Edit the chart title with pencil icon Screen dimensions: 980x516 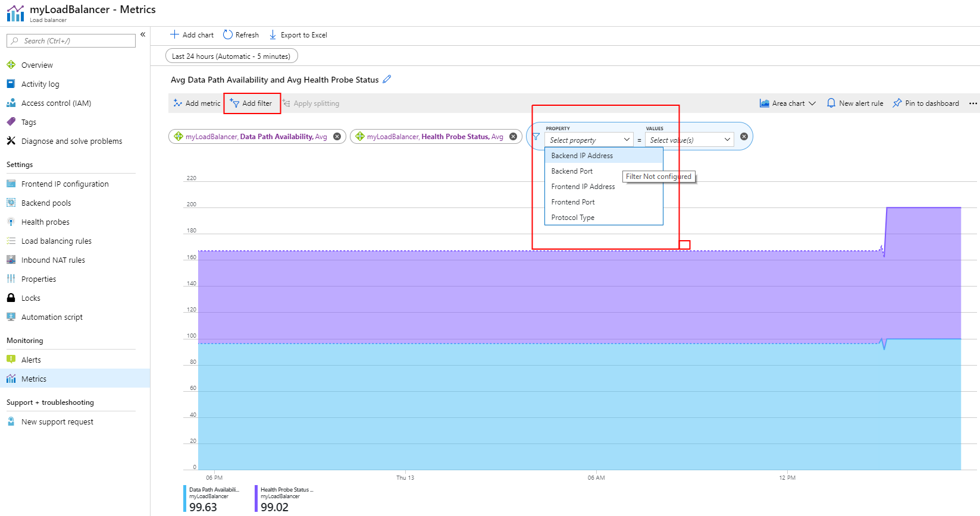tap(387, 79)
